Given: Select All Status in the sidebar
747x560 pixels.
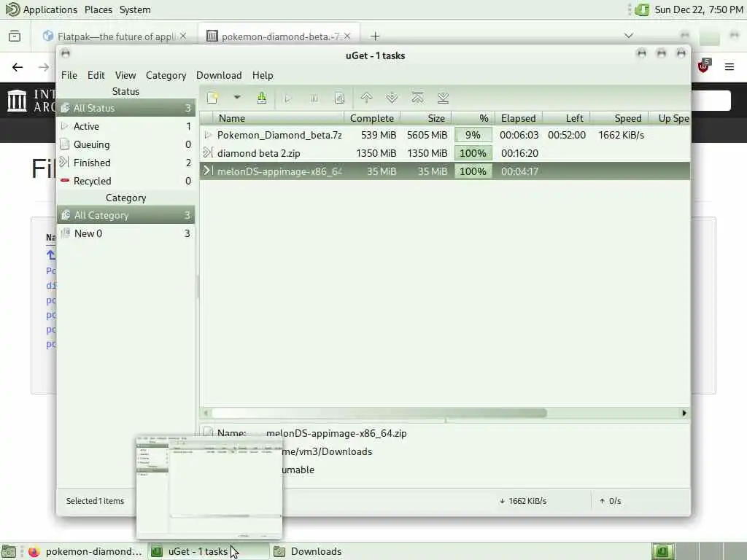Looking at the screenshot, I should click(x=125, y=108).
